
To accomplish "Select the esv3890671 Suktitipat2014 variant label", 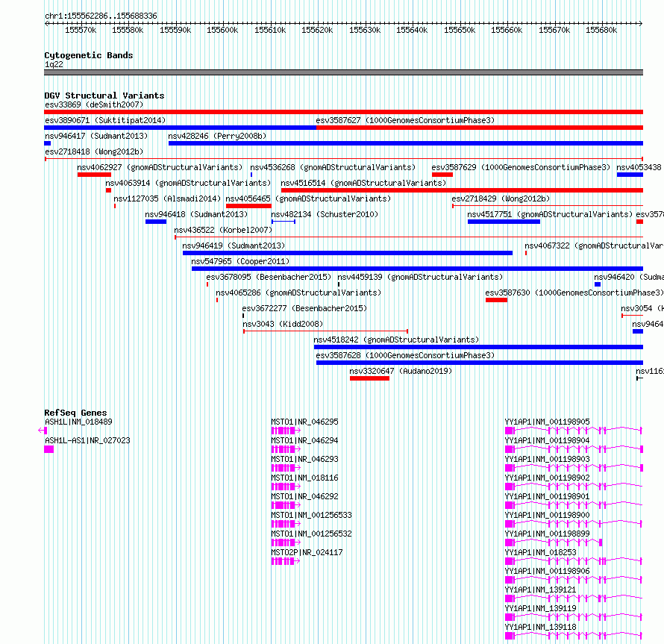I will (105, 120).
